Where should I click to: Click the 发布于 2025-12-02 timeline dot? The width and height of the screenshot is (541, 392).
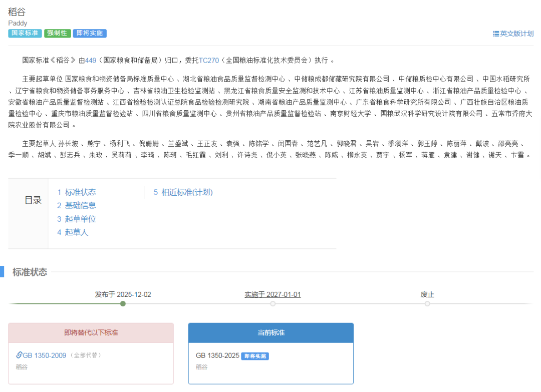pyautogui.click(x=123, y=303)
